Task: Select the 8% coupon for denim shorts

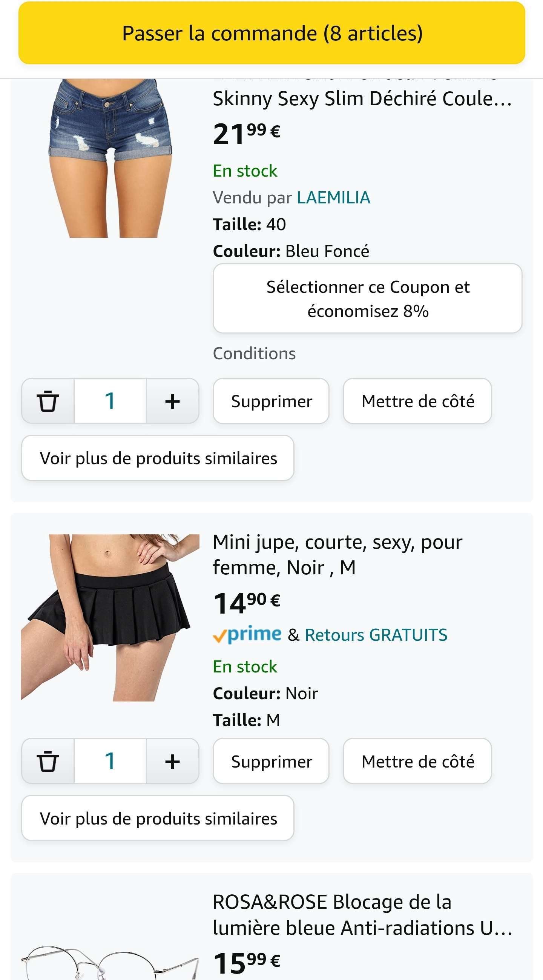Action: (x=367, y=298)
